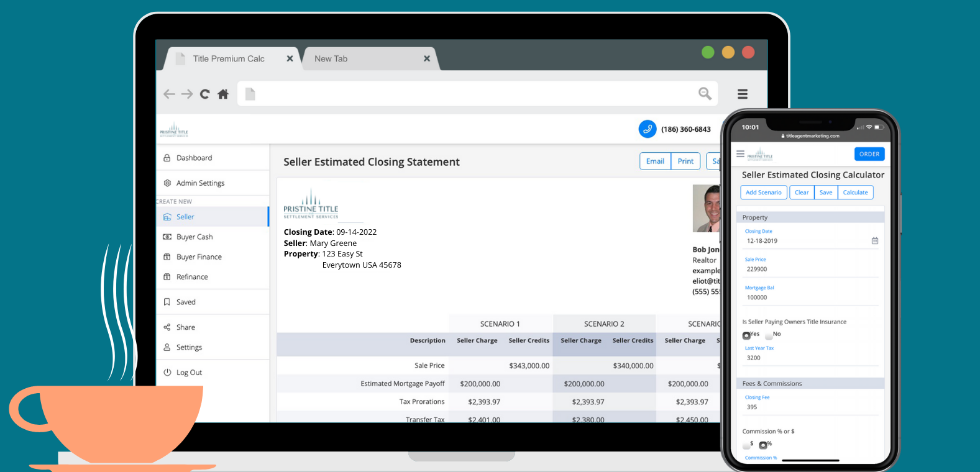Screen dimensions: 980x472
Task: Select Yes for Owners Title Insurance
Action: (746, 335)
